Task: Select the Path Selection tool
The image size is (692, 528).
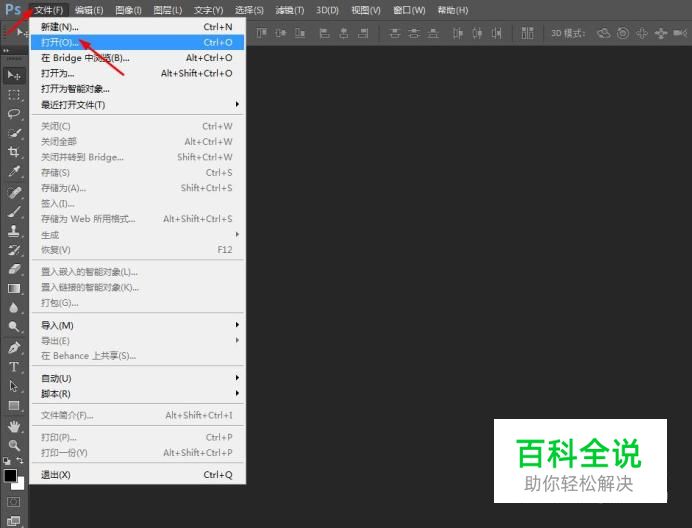Action: tap(14, 386)
